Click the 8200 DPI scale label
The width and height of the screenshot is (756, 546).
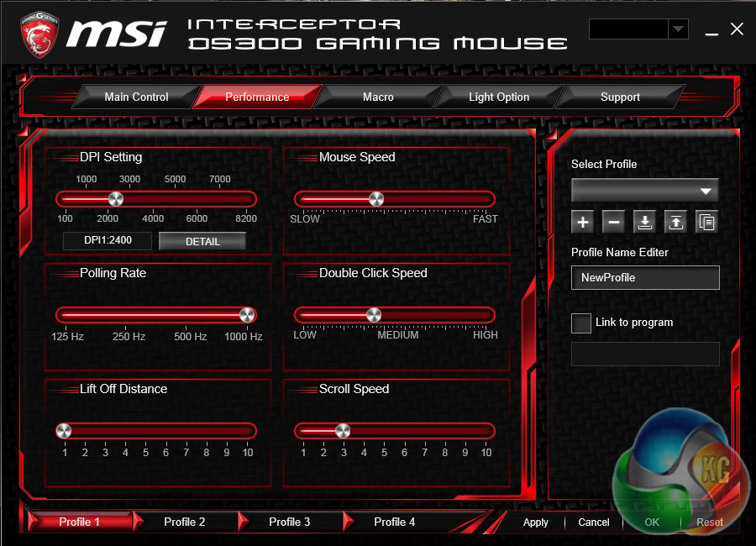[x=246, y=218]
